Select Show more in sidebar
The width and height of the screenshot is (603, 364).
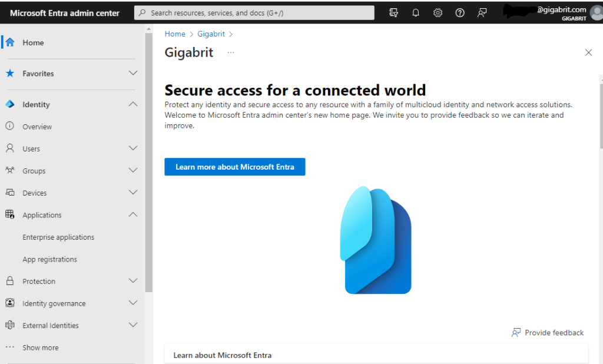pyautogui.click(x=41, y=348)
